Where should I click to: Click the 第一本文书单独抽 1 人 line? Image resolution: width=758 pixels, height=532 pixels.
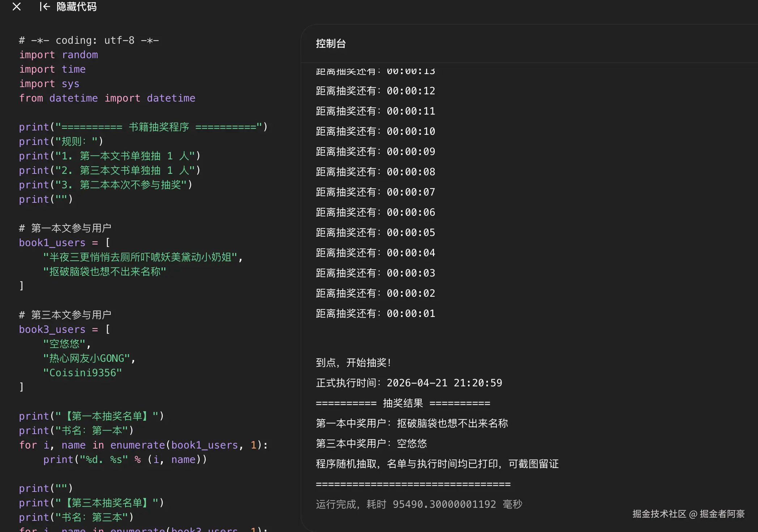110,156
